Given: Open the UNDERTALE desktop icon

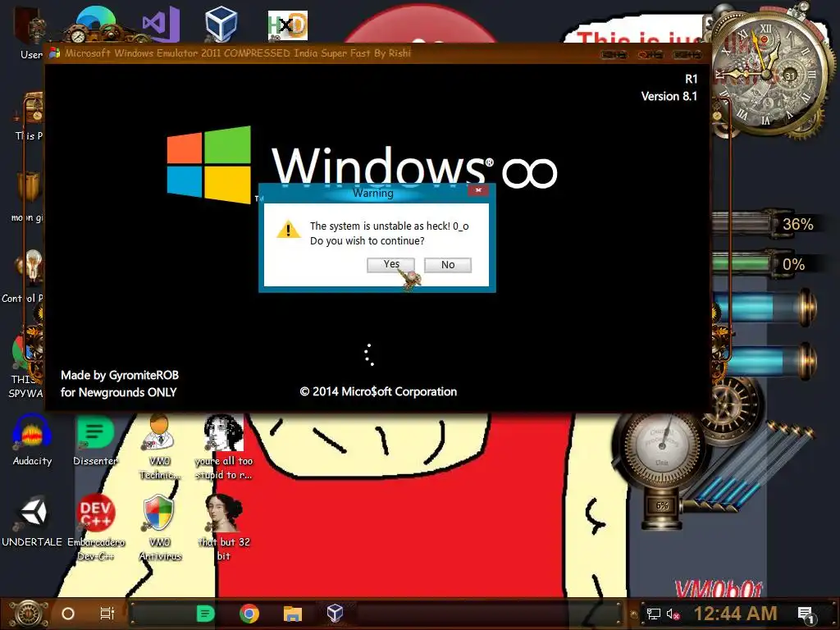Looking at the screenshot, I should click(x=32, y=522).
